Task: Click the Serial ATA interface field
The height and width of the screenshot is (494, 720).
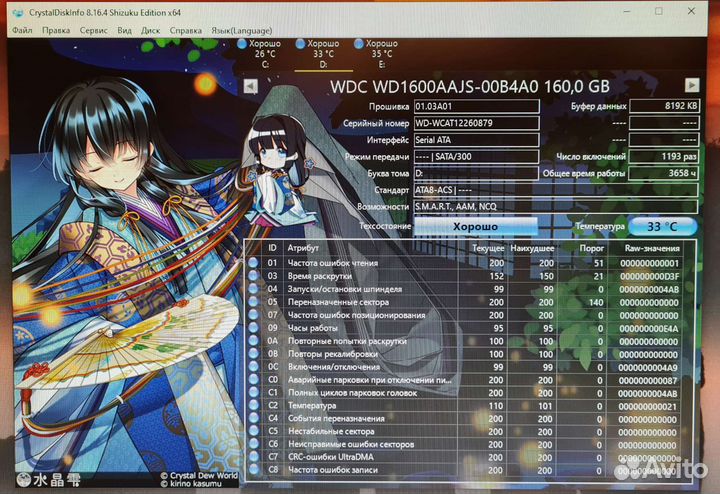Action: pos(476,140)
